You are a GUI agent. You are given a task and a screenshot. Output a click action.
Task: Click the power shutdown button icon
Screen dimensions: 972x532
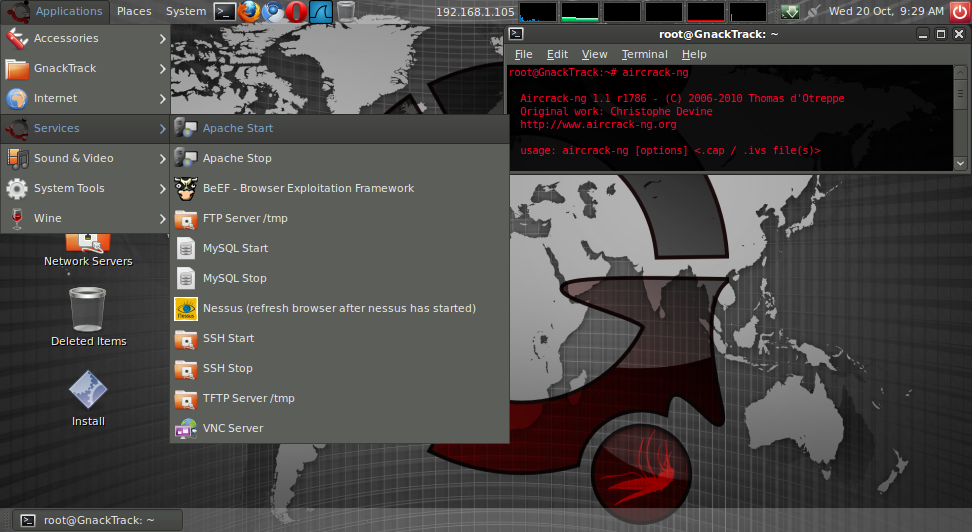[960, 11]
